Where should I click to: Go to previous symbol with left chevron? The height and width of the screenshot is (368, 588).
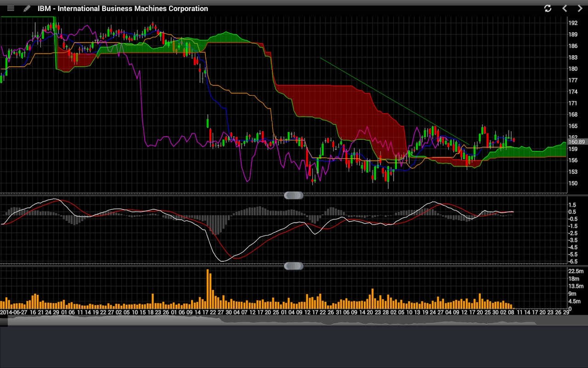565,8
